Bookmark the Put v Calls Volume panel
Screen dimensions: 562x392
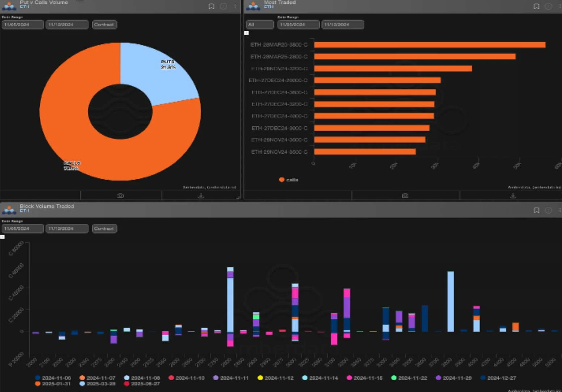[212, 6]
